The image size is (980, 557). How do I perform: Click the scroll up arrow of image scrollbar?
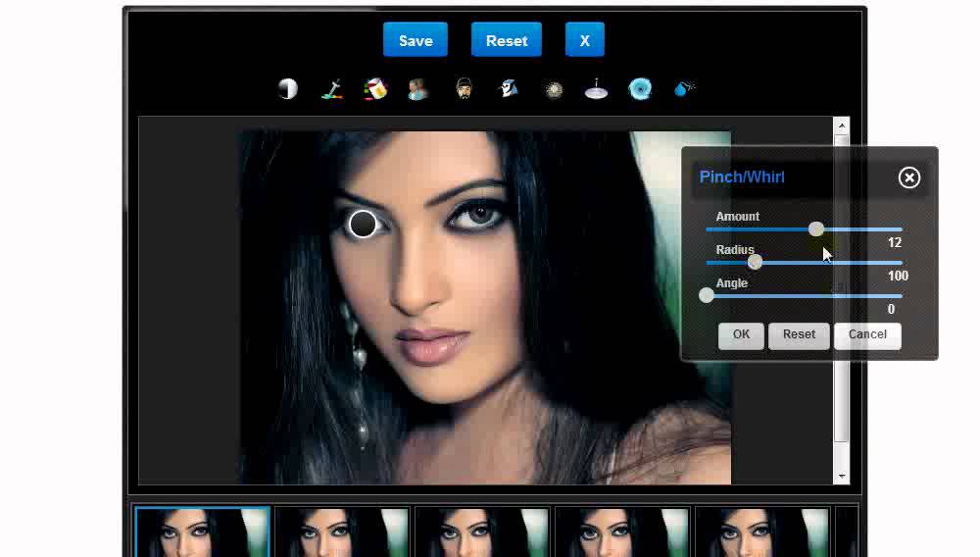(841, 126)
